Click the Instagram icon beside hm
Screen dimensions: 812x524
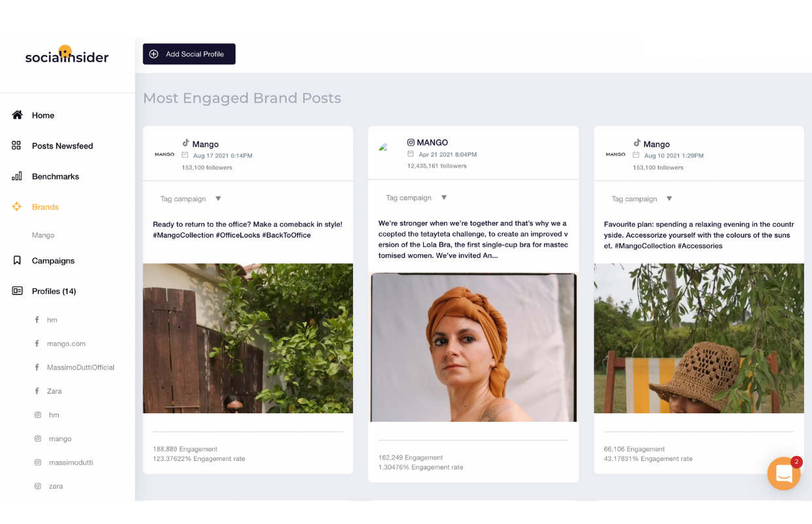[x=38, y=415]
